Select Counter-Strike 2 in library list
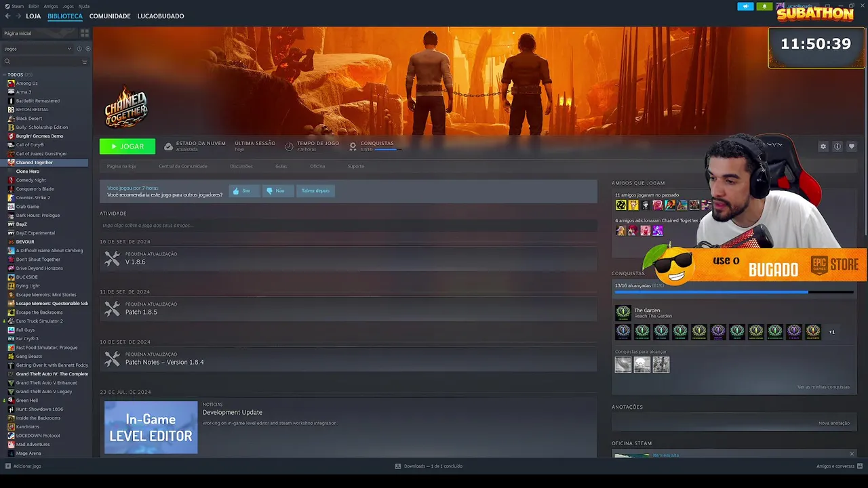The image size is (868, 488). (33, 198)
